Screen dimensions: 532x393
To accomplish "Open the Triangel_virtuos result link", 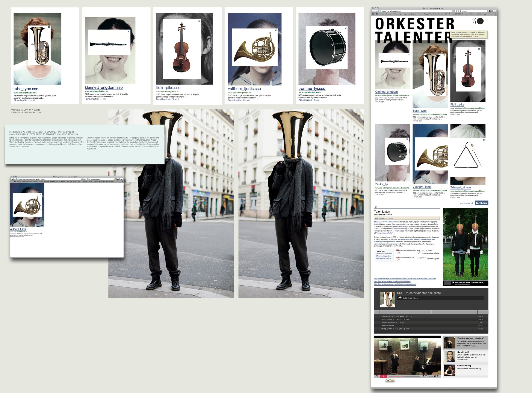I will pos(461,187).
